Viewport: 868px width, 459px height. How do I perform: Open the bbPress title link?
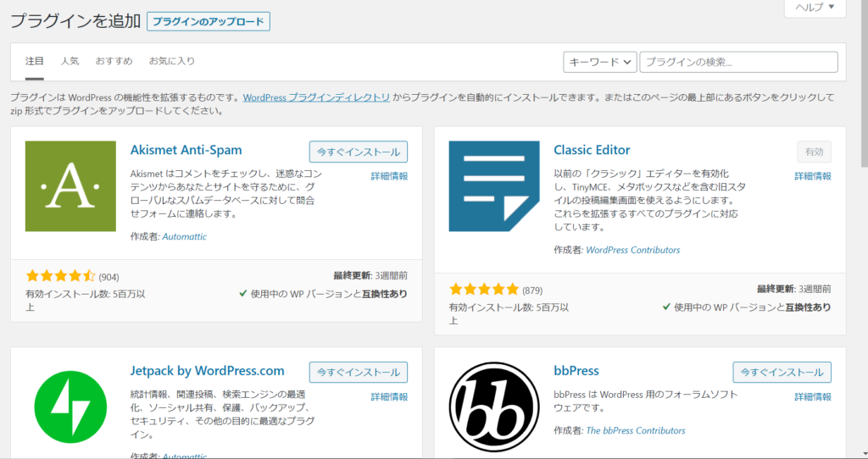[x=576, y=371]
